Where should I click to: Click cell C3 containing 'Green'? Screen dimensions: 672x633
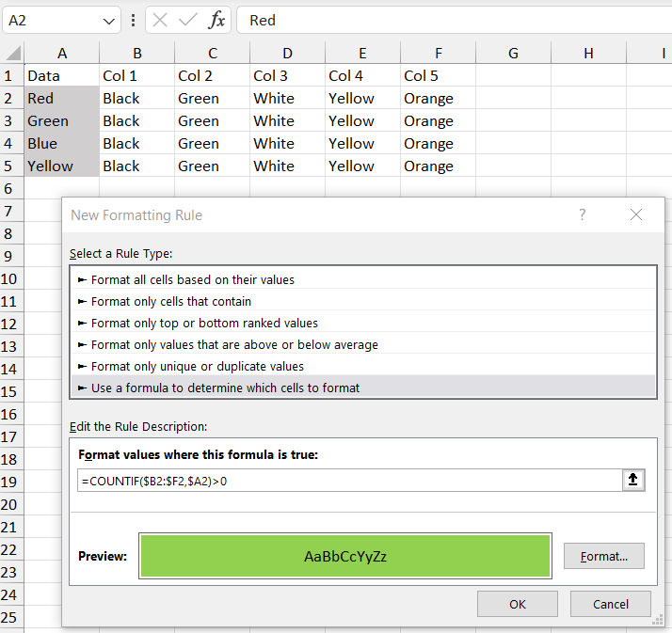[x=213, y=120]
